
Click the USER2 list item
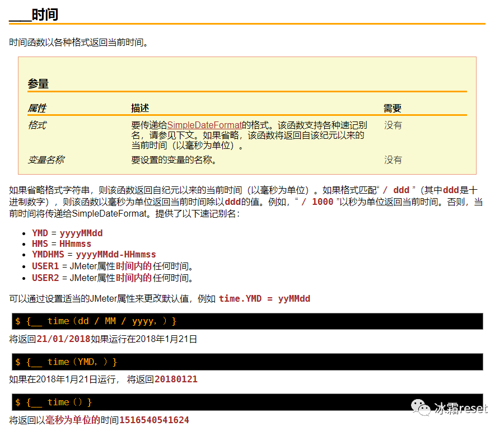click(114, 278)
